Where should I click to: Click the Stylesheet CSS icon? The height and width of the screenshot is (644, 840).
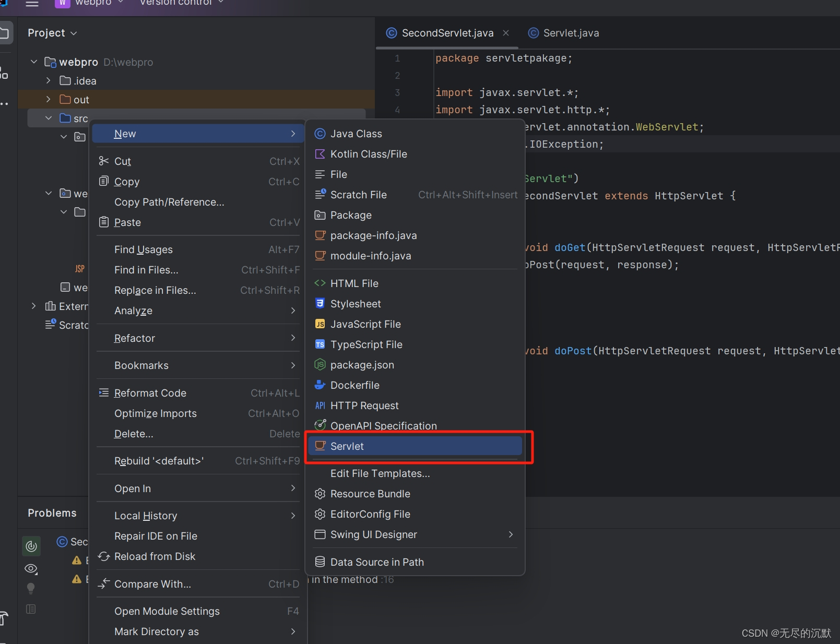(320, 303)
